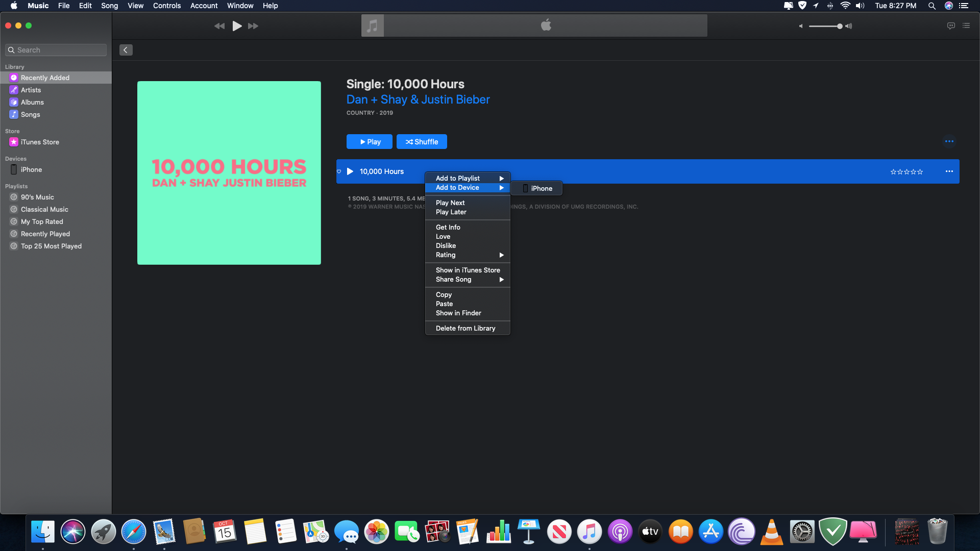Expand the Rating submenu

pos(468,255)
